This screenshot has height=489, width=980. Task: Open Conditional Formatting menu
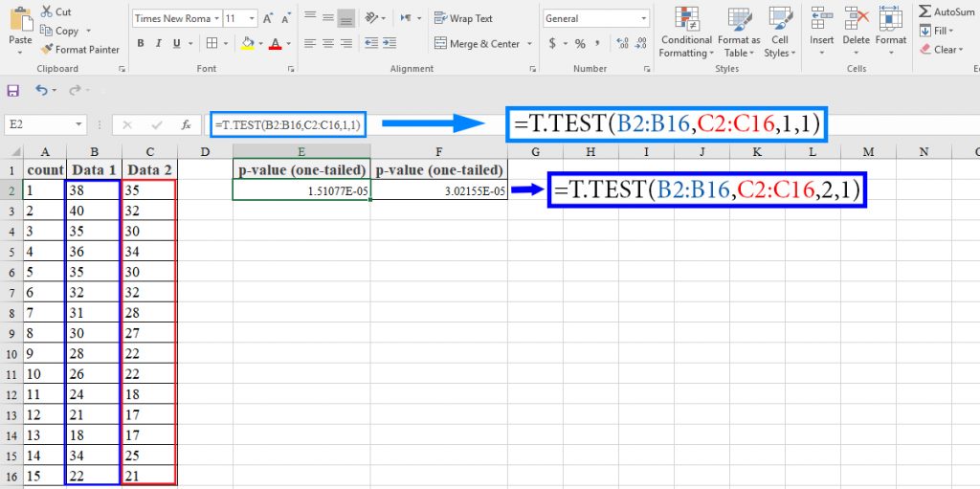click(x=686, y=33)
